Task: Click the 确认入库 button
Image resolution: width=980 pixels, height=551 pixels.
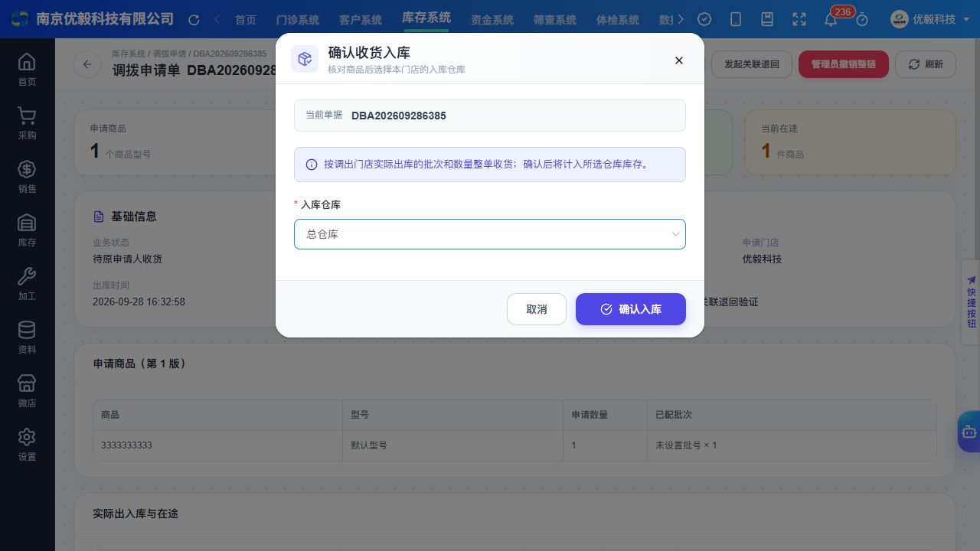Action: pos(631,309)
